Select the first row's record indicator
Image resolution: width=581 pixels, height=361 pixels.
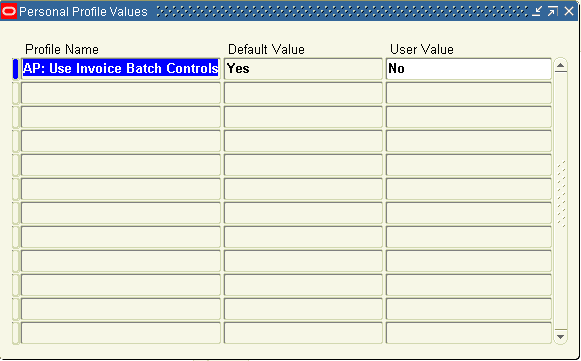[16, 69]
